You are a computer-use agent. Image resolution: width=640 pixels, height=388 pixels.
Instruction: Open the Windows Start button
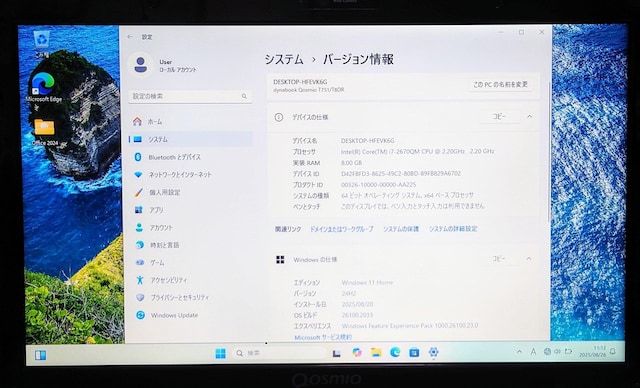click(220, 353)
